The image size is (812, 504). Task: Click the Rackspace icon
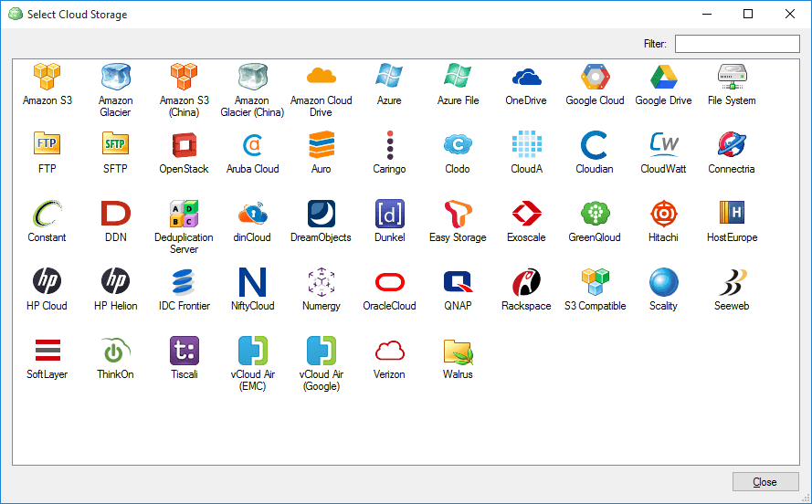point(526,282)
